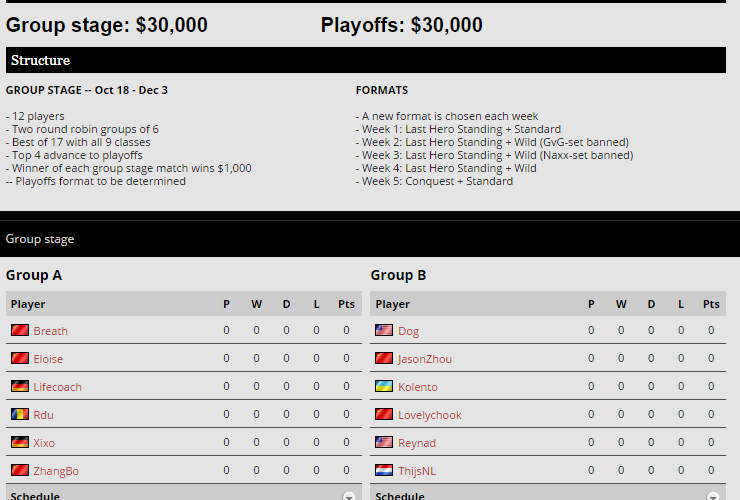Open player link JasonZhou

point(425,359)
